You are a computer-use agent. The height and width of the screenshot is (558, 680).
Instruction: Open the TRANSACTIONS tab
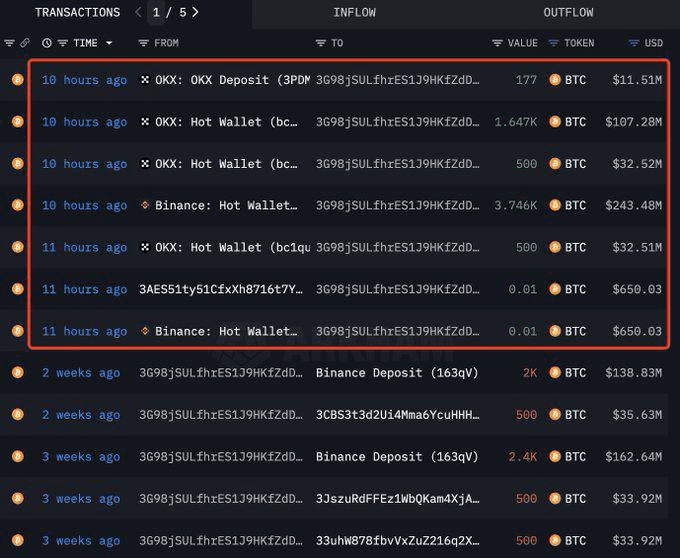click(x=78, y=13)
